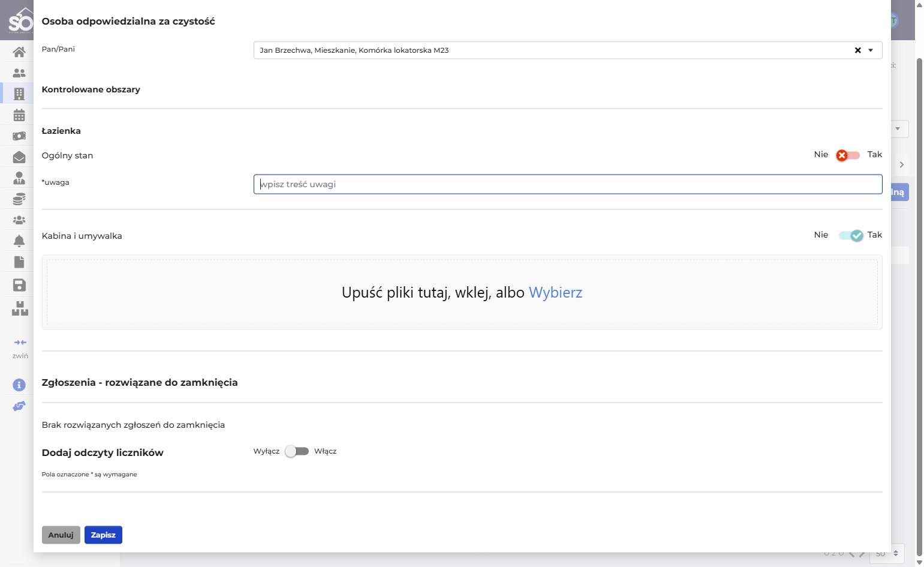Image resolution: width=924 pixels, height=567 pixels.
Task: Click the 'Osoba odpowiedzialna za czystość' heading
Action: pos(128,22)
